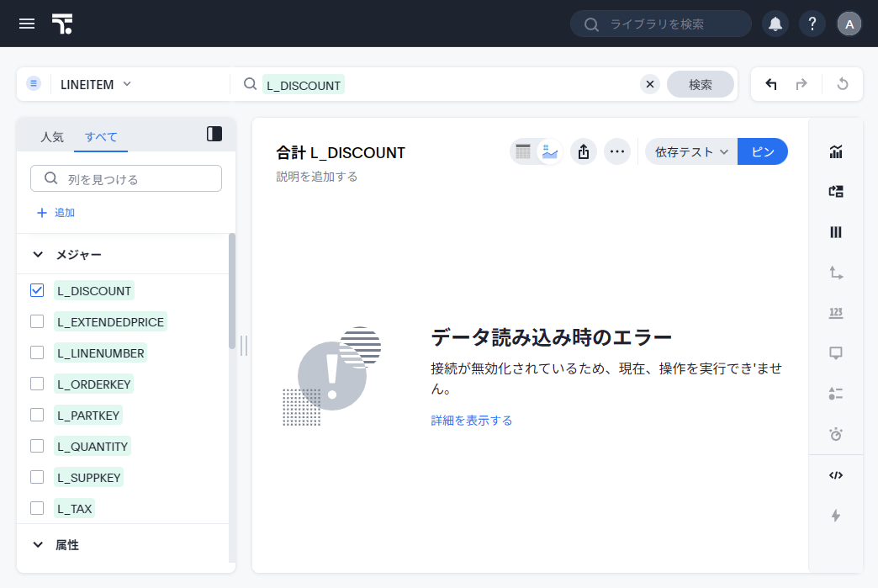Switch to the 人気 tab

(52, 136)
